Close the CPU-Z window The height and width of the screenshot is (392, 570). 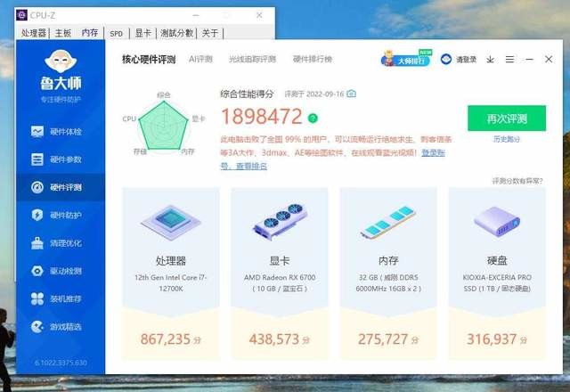click(259, 15)
